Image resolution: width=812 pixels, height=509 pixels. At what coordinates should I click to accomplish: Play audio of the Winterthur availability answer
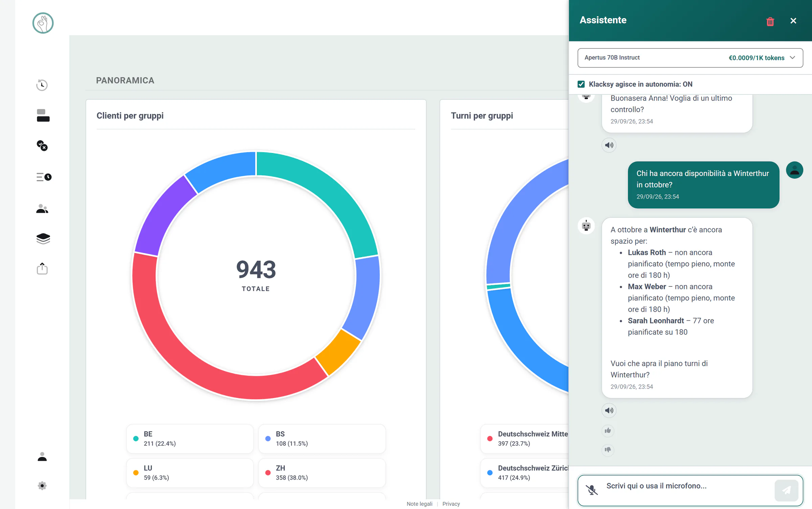coord(609,411)
